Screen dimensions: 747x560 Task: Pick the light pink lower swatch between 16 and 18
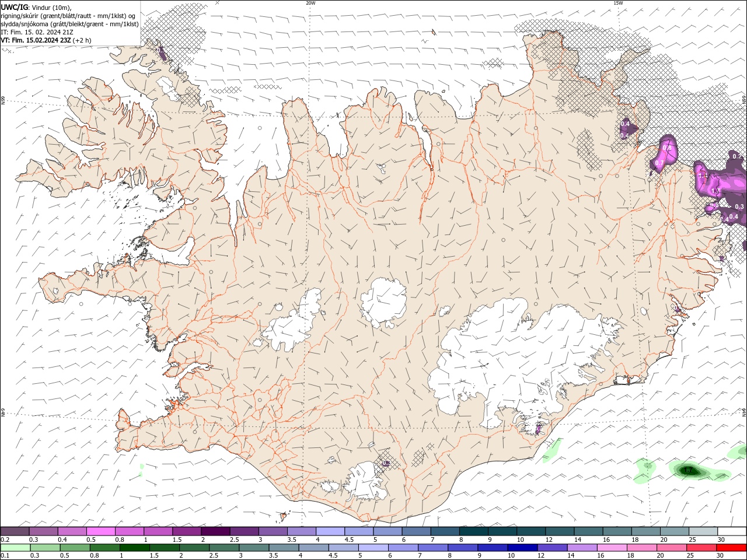point(611,548)
